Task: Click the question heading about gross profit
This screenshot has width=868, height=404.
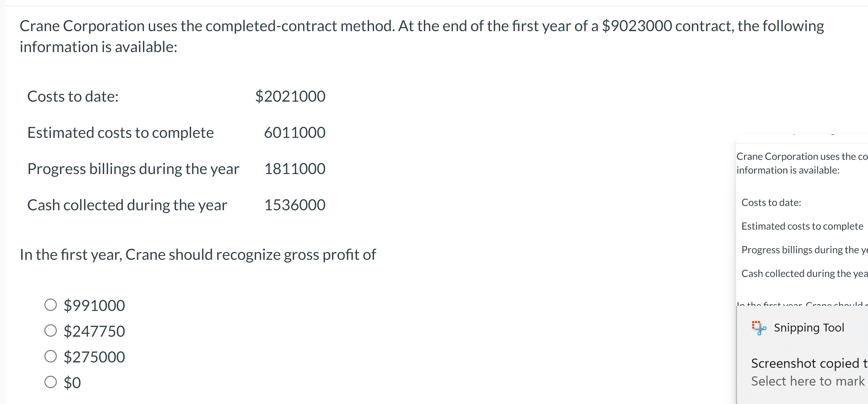Action: point(198,254)
